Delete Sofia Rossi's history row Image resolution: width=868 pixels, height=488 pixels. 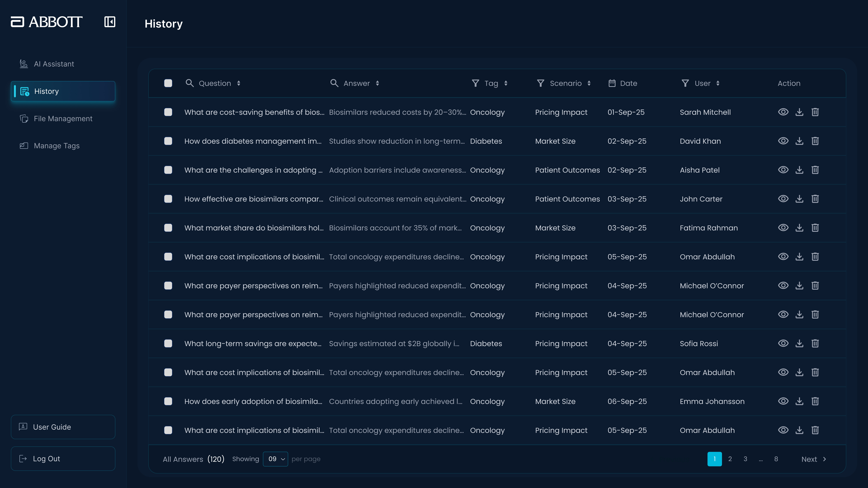coord(815,344)
